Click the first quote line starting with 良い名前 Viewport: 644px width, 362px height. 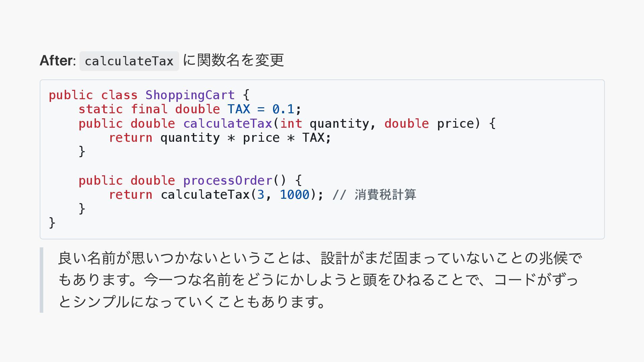320,258
